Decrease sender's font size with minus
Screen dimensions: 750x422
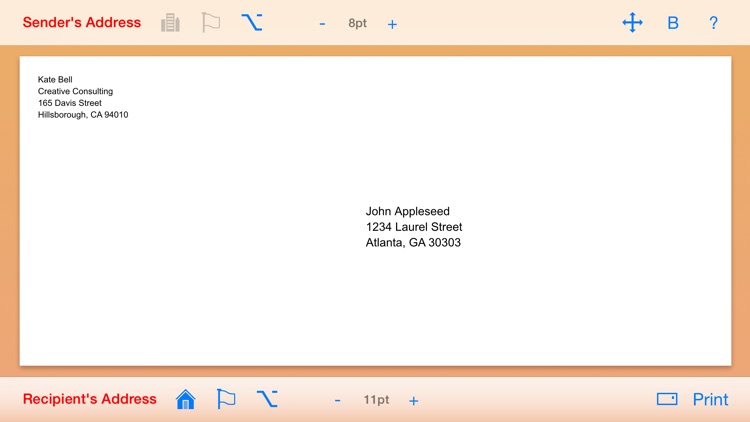322,23
